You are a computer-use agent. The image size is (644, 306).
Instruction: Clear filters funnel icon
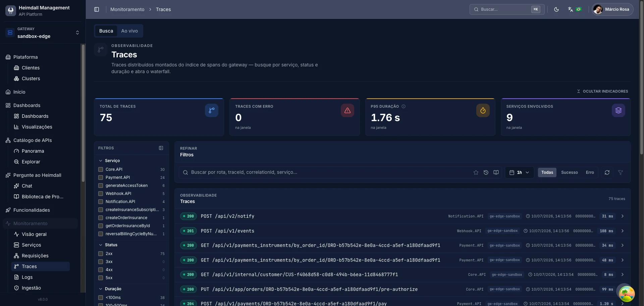pyautogui.click(x=621, y=172)
